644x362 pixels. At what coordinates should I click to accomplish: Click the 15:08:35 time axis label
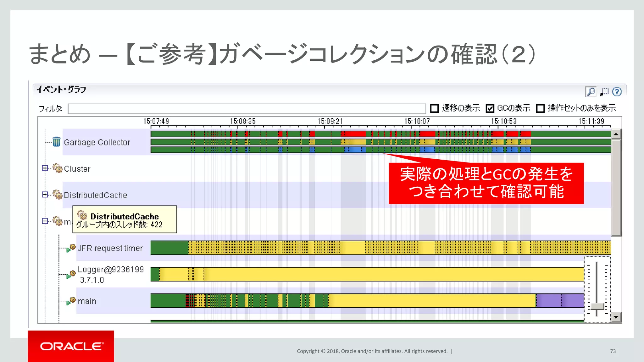tap(243, 121)
